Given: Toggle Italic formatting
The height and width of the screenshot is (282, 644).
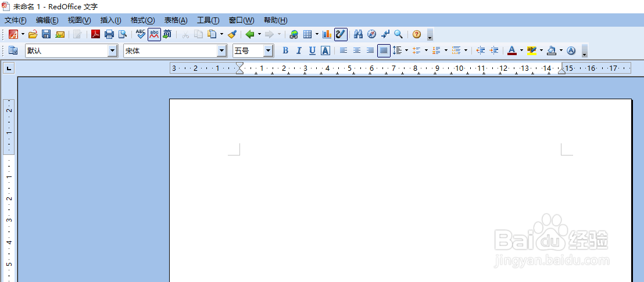Looking at the screenshot, I should pos(299,50).
